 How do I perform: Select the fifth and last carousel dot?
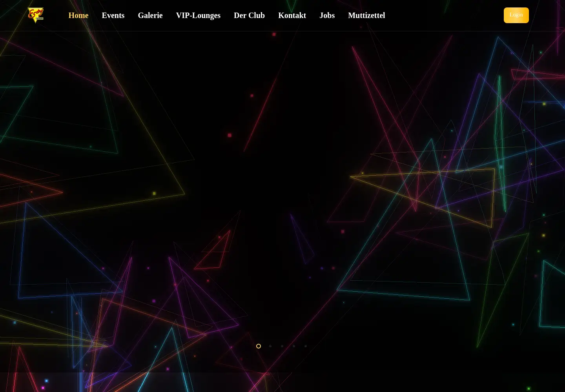306,346
